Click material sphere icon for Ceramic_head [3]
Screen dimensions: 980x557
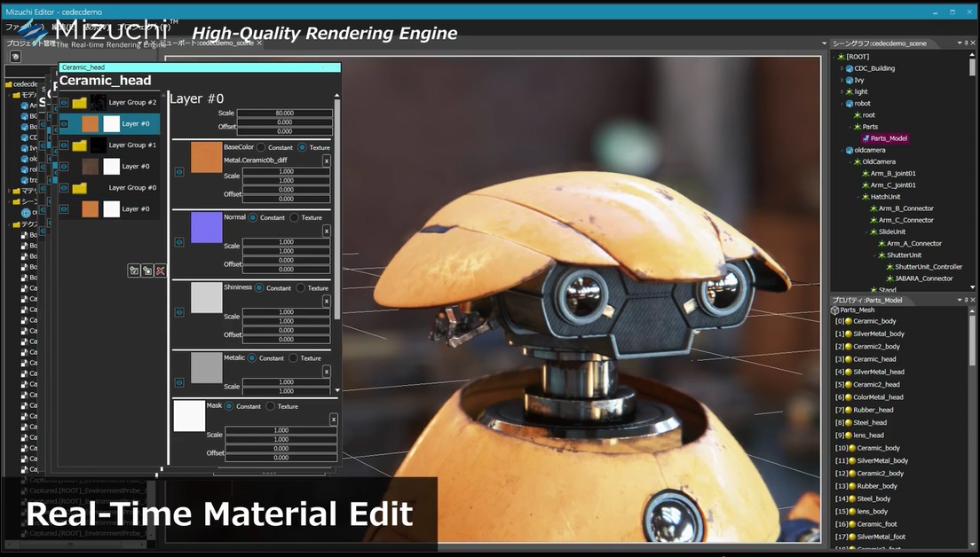coord(849,359)
